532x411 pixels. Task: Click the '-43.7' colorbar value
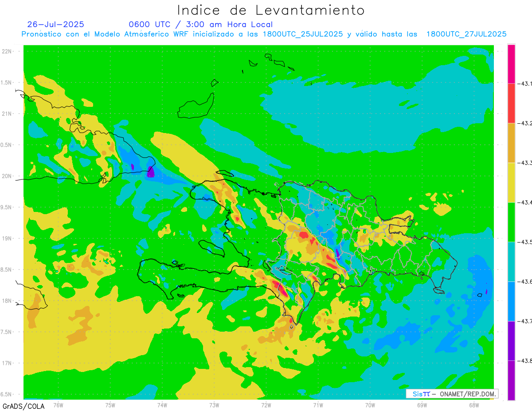point(526,321)
